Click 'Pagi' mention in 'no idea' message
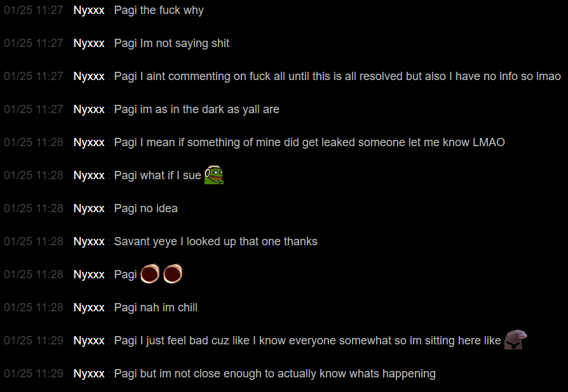The width and height of the screenshot is (568, 392). coord(125,208)
